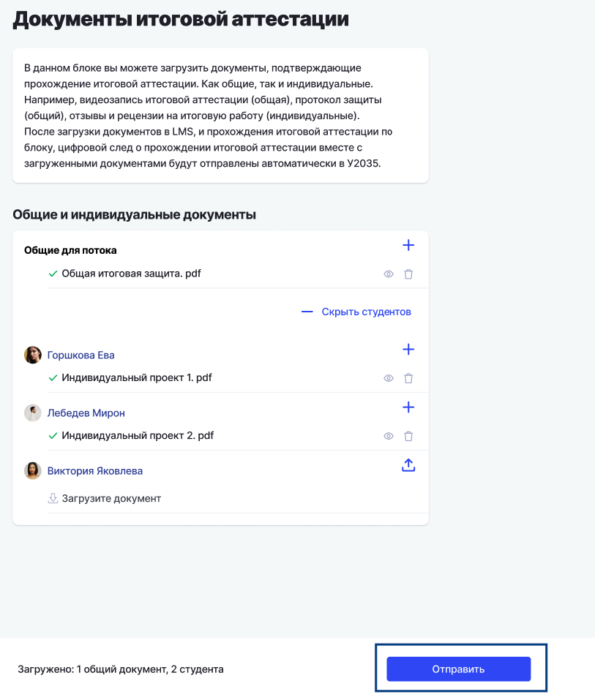Open Виктория Яковлева's profile link
Screen dimensions: 595x700
(95, 471)
